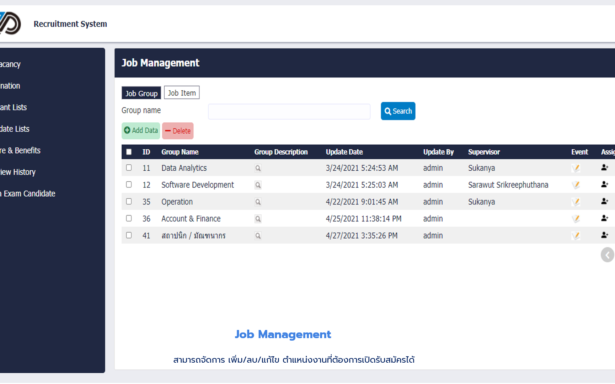Screen dimensions: 615x384
Task: Select the checkbox for ID 35 Operation
Action: coord(129,201)
